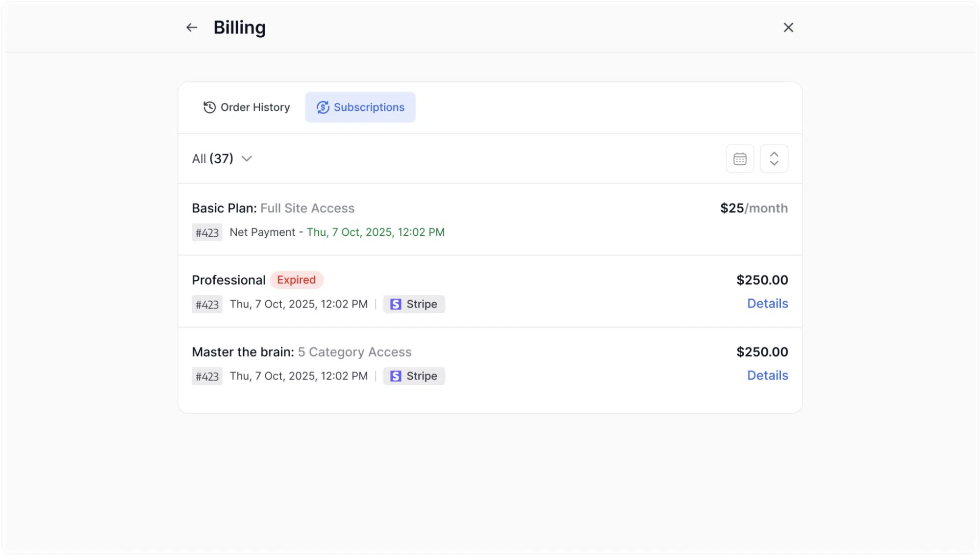The width and height of the screenshot is (980, 556).
Task: Click the Order History clock icon
Action: coord(209,107)
